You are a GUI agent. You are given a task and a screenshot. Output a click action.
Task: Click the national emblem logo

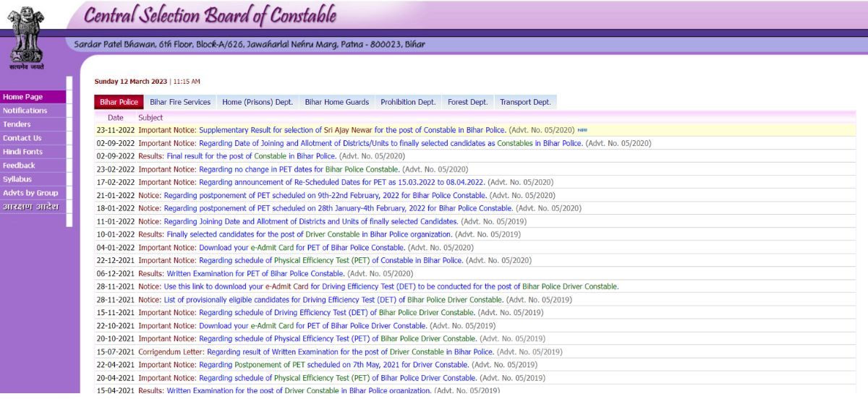point(27,37)
